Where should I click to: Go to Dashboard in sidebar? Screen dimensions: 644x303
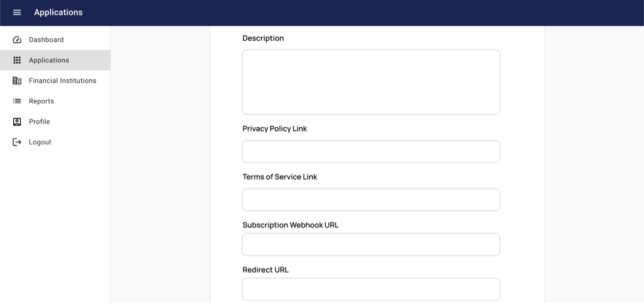click(x=55, y=40)
